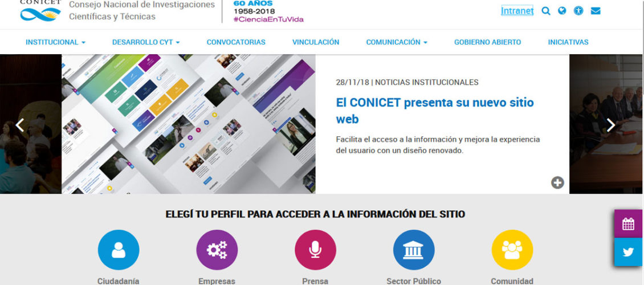Click the Intranet link
The width and height of the screenshot is (644, 285).
coord(517,11)
